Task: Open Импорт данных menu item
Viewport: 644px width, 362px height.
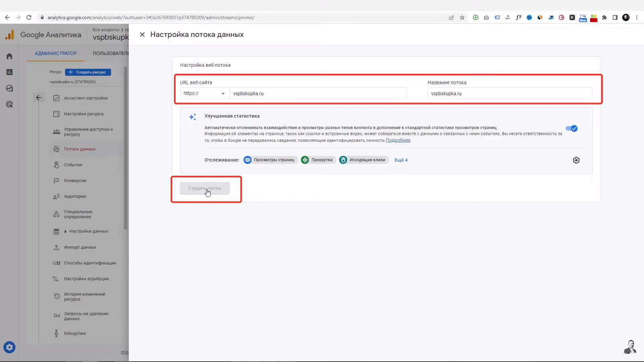Action: point(80,247)
